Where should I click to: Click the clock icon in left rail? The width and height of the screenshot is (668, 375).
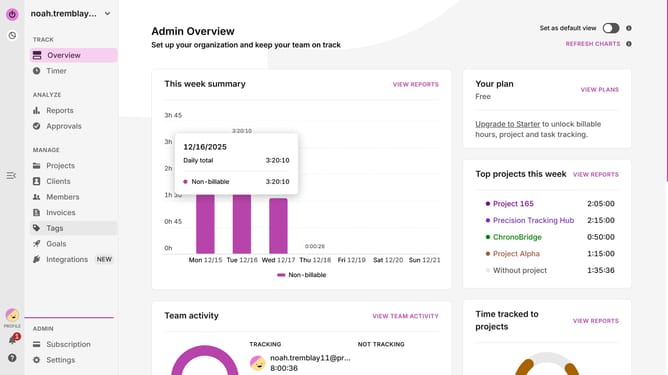click(12, 35)
